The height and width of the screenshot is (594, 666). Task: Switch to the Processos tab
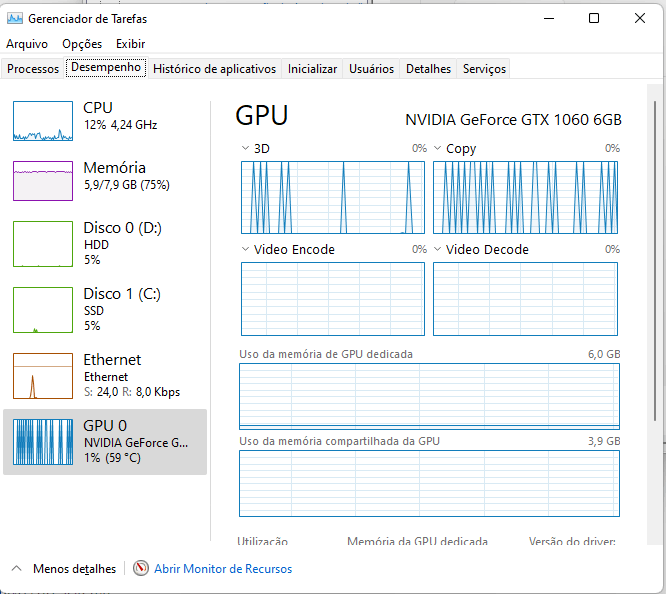coord(33,69)
